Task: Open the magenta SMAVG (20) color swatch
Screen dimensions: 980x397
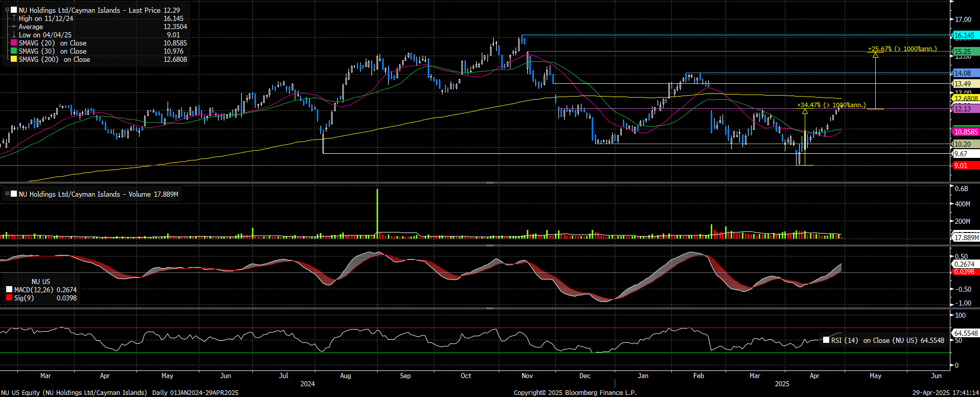Action: (14, 43)
